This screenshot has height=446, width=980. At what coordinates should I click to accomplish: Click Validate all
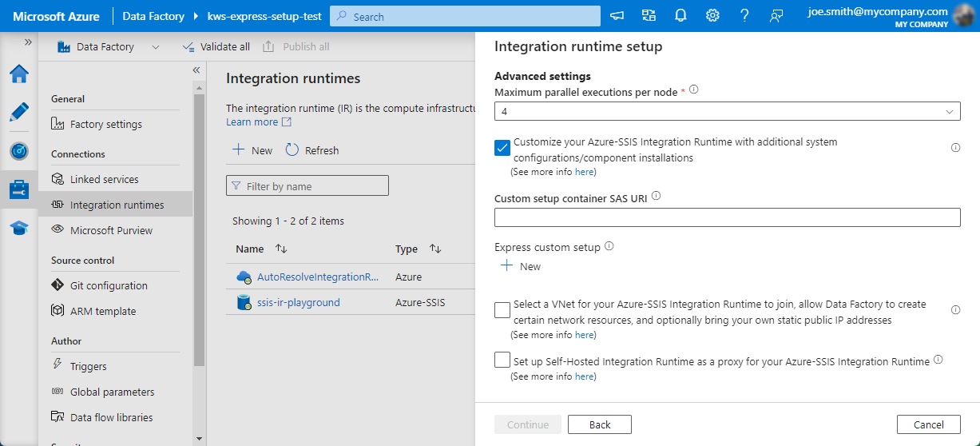tap(216, 47)
